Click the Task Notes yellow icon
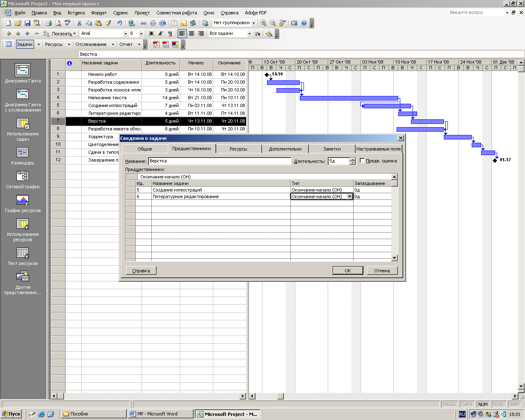Viewport: 525px width, 420px height. pyautogui.click(x=184, y=23)
